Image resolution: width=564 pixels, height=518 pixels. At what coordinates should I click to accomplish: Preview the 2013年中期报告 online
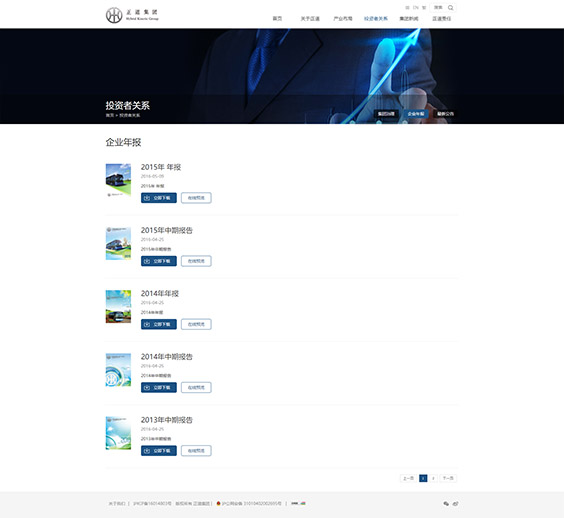tap(196, 451)
